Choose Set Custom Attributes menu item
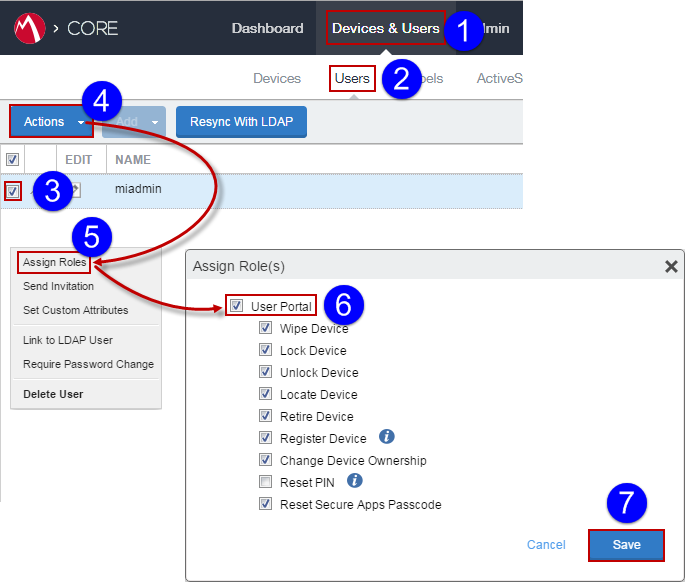 click(76, 310)
